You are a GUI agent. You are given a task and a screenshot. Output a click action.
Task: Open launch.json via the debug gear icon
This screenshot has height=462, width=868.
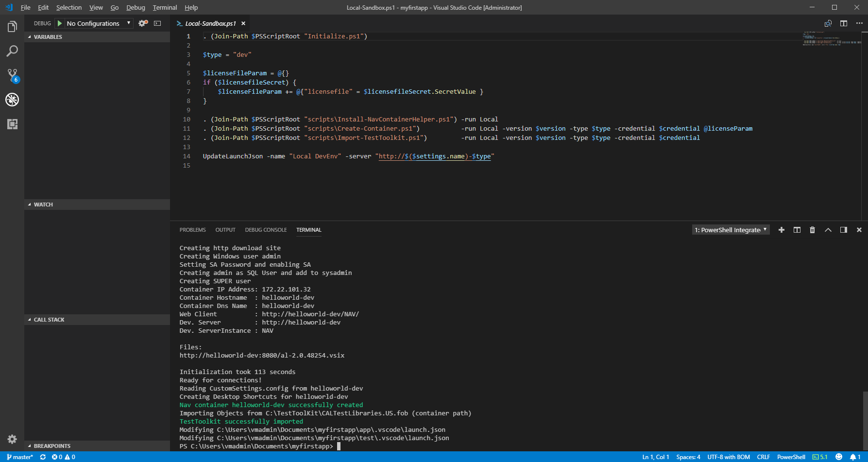143,23
